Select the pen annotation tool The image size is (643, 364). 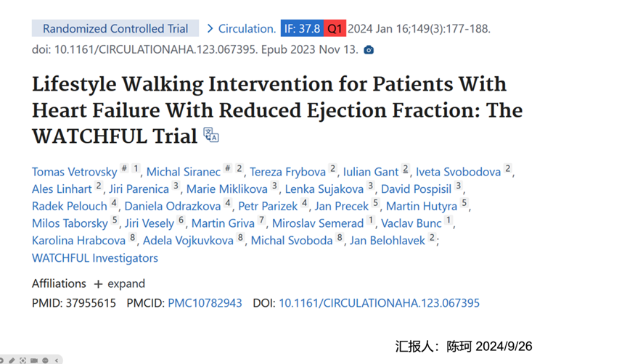point(12,360)
